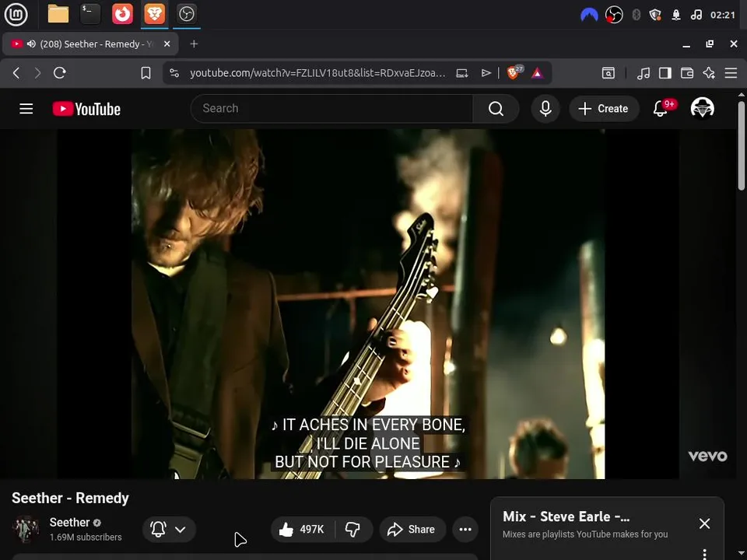Viewport: 747px width, 560px height.
Task: Click the OBS recording tray icon
Action: click(614, 15)
